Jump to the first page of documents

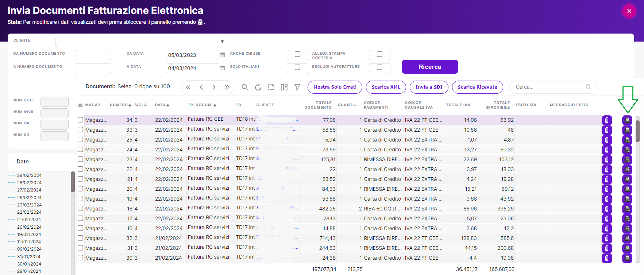[188, 87]
